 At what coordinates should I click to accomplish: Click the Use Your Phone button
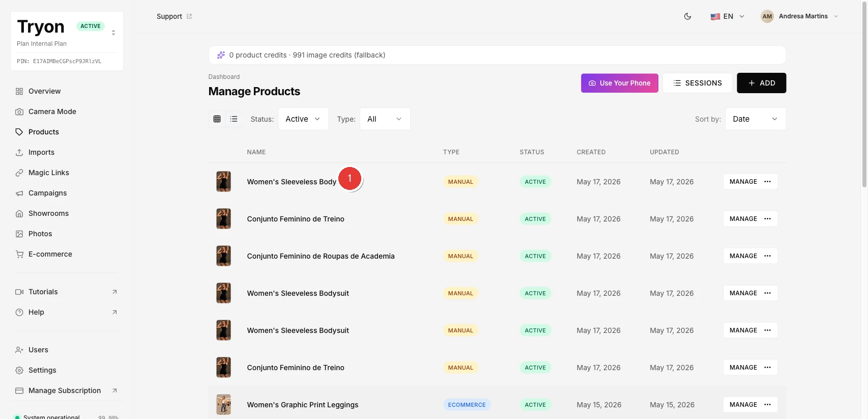(620, 83)
